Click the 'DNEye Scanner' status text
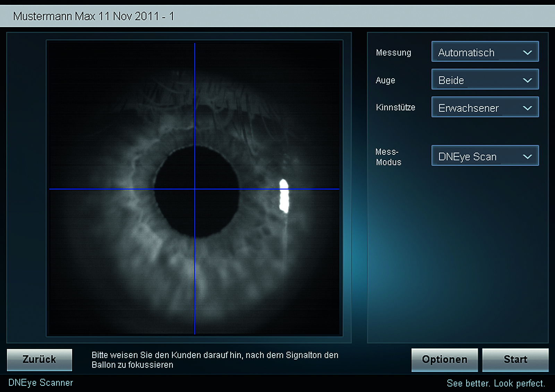Image resolution: width=555 pixels, height=392 pixels. click(x=41, y=383)
